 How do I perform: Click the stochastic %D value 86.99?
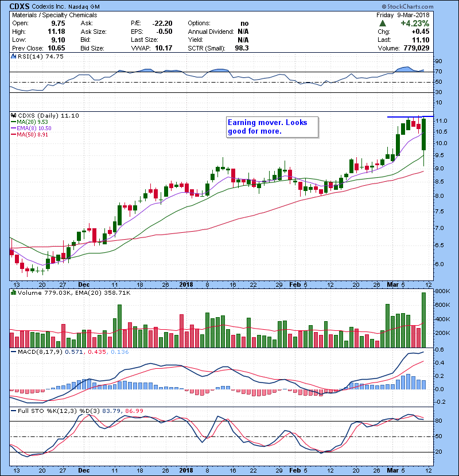pos(134,411)
